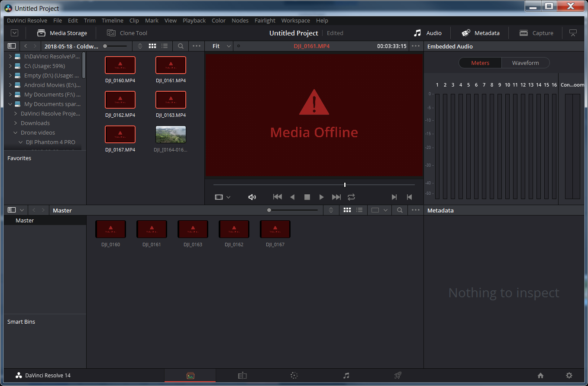The width and height of the screenshot is (588, 386).
Task: Open media storage options three-dot menu
Action: tap(197, 46)
